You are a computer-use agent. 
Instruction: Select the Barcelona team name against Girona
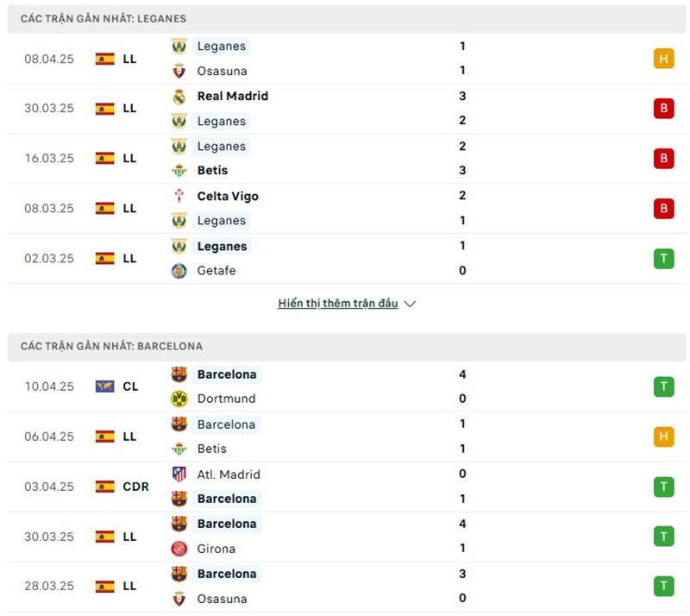(227, 524)
